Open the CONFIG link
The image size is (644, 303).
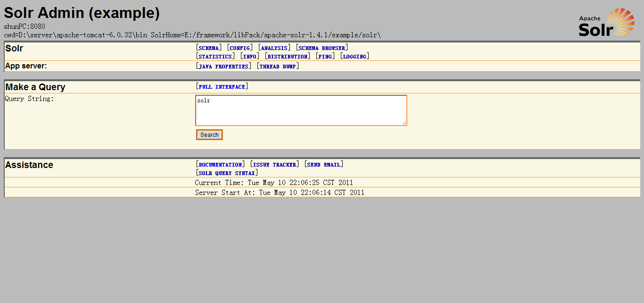tap(240, 48)
